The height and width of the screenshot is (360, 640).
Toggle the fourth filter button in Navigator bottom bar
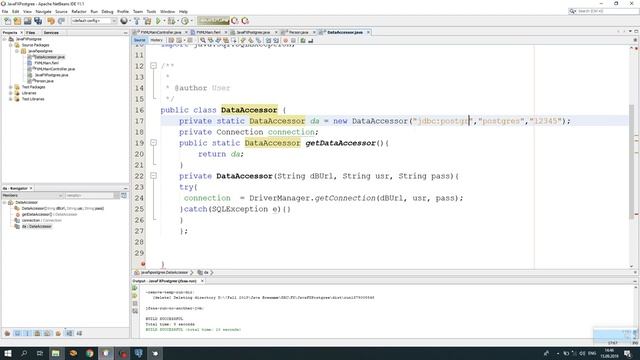coord(38,333)
